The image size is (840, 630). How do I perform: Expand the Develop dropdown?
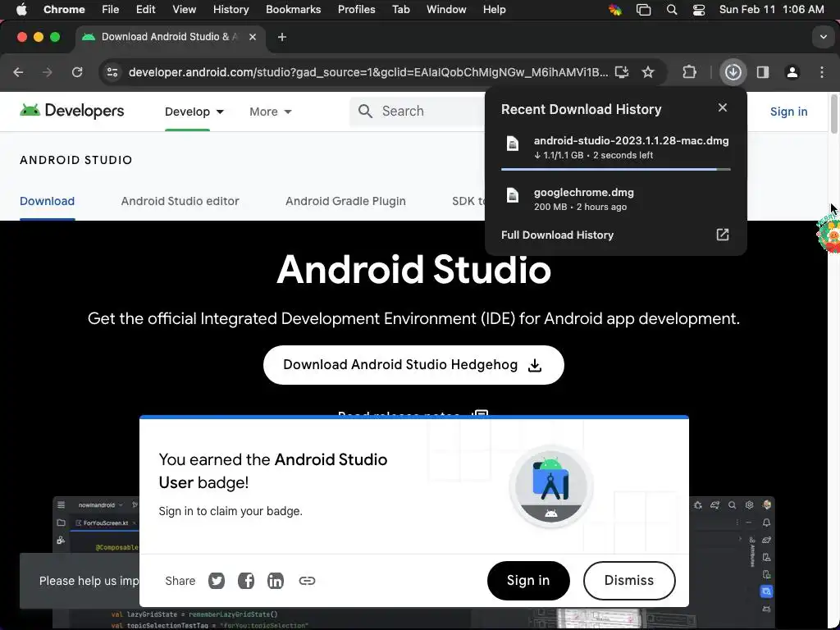194,112
